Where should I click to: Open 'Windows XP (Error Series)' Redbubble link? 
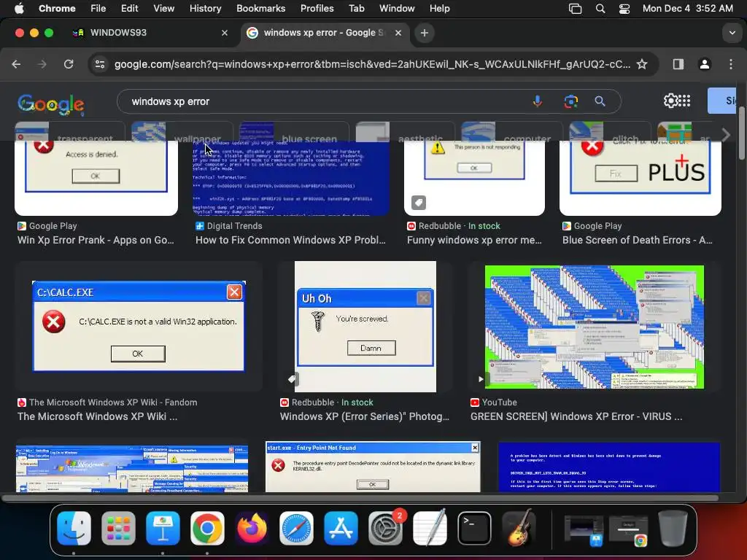tap(365, 416)
